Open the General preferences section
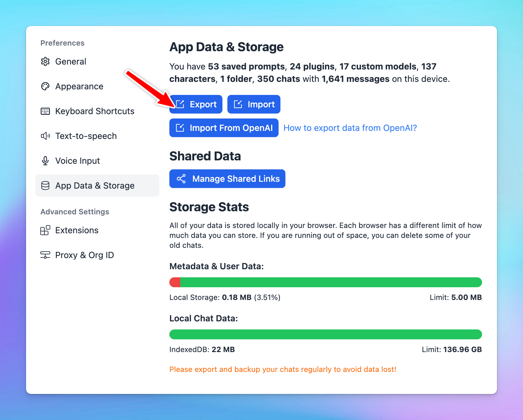523x420 pixels. pyautogui.click(x=70, y=61)
